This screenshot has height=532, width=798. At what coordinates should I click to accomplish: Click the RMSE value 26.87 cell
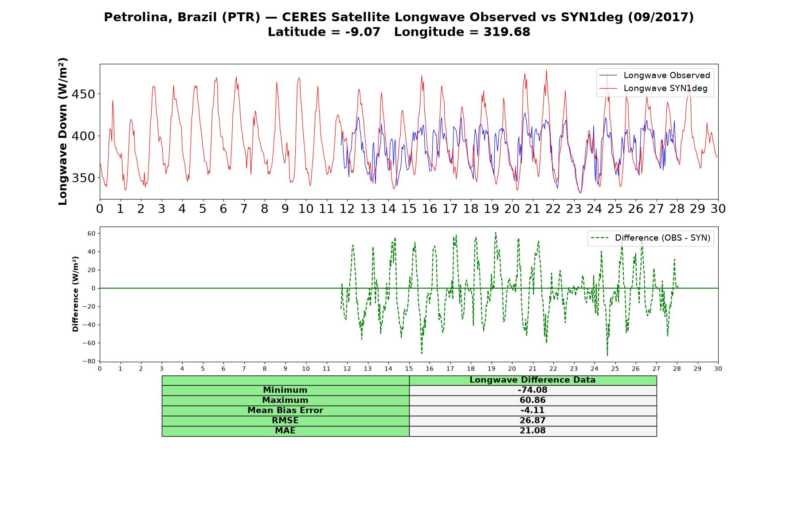coord(532,421)
